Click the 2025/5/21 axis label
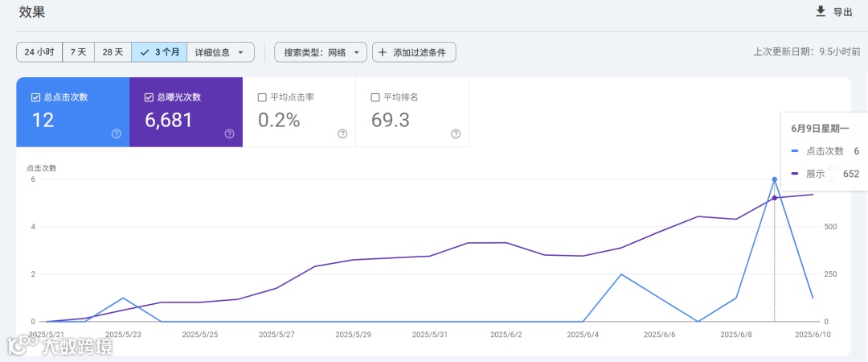 coord(46,335)
